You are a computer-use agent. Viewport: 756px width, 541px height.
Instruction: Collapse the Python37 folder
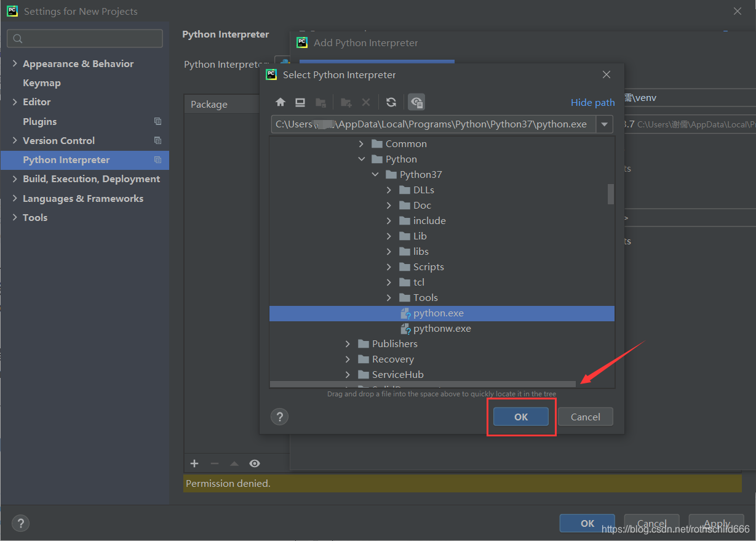coord(375,175)
